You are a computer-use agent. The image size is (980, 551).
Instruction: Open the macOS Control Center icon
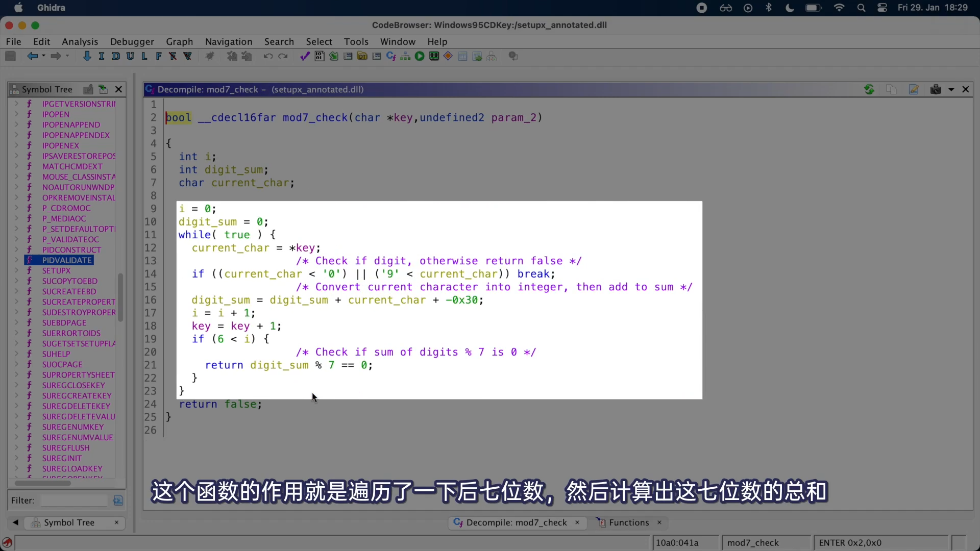tap(883, 8)
